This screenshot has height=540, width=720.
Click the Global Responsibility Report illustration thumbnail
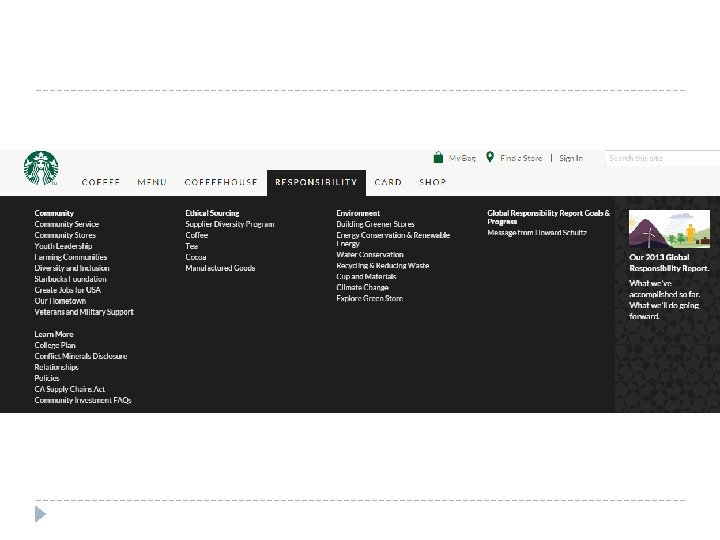pyautogui.click(x=669, y=229)
